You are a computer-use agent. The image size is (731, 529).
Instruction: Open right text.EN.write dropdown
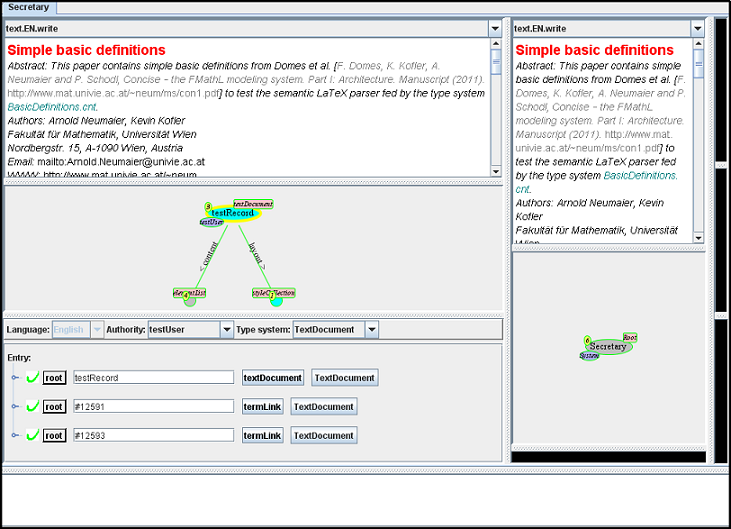click(x=697, y=29)
